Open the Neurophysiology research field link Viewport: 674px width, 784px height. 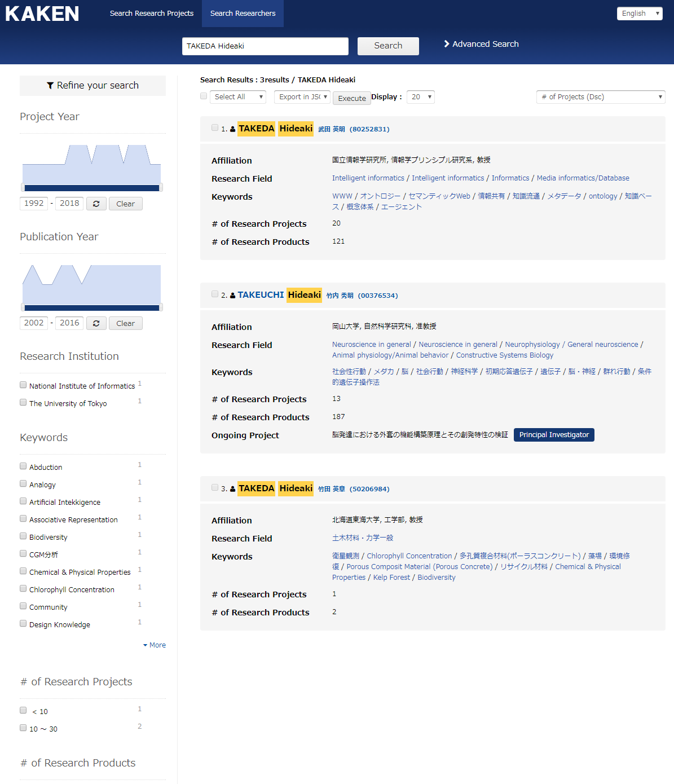[532, 345]
